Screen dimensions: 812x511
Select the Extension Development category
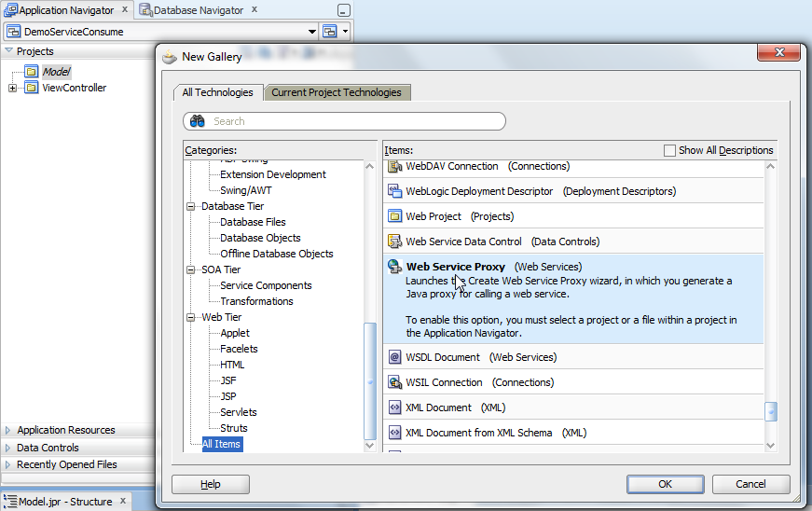coord(273,174)
